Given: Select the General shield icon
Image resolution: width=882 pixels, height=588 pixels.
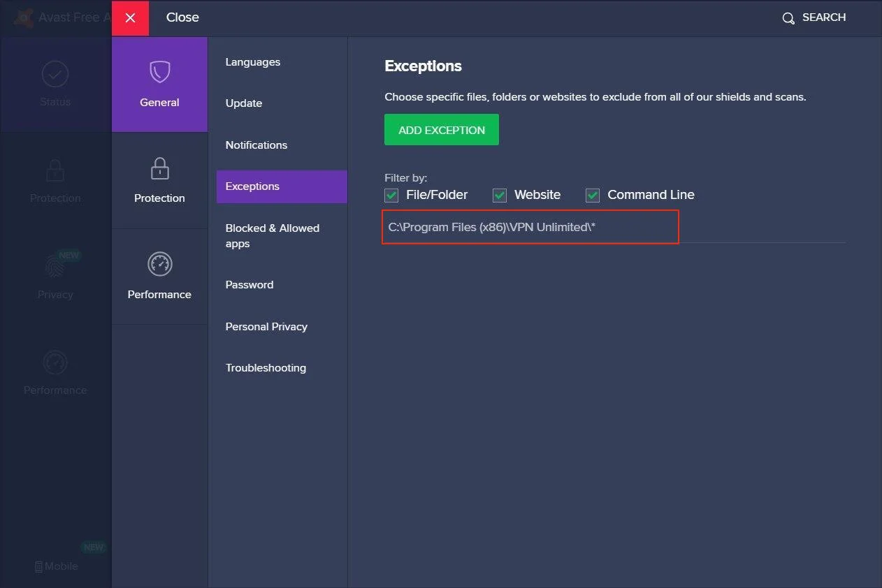Looking at the screenshot, I should [x=159, y=72].
